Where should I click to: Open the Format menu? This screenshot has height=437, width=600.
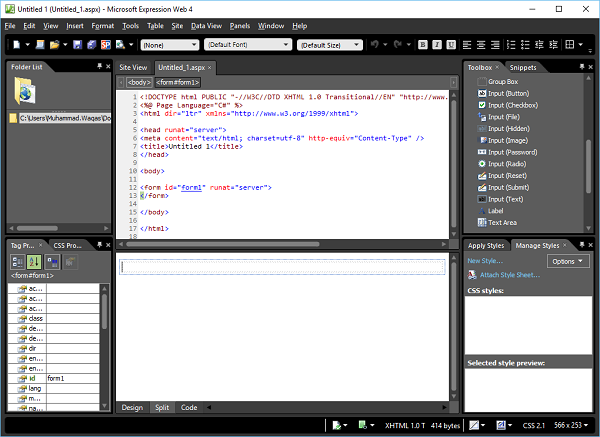click(102, 24)
